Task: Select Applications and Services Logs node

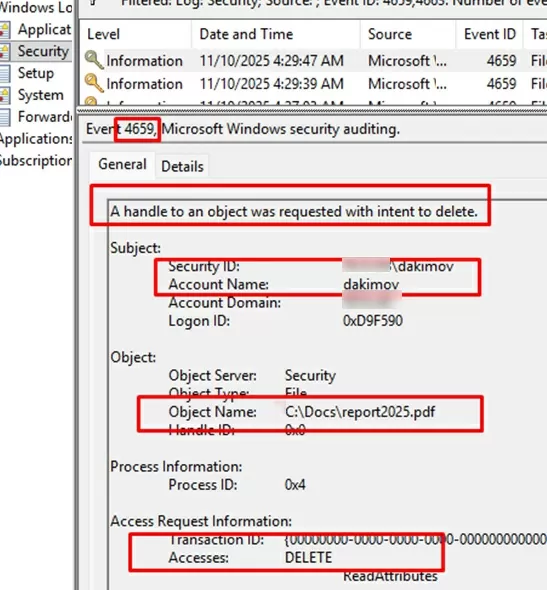Action: point(36,139)
